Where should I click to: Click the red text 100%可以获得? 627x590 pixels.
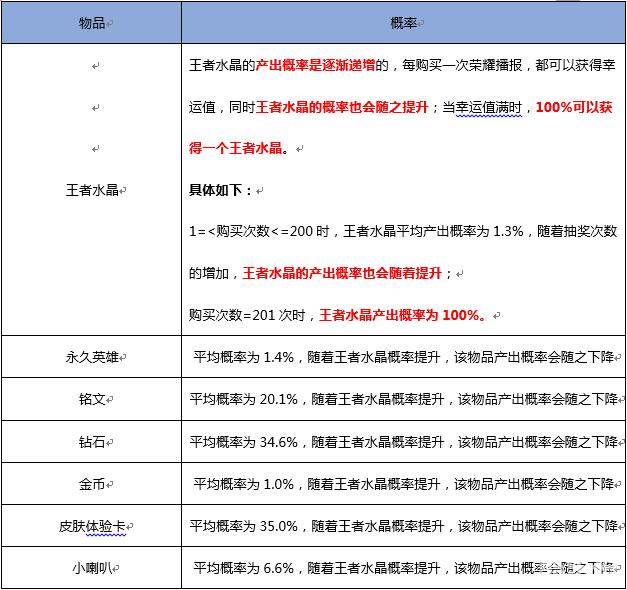click(x=574, y=107)
